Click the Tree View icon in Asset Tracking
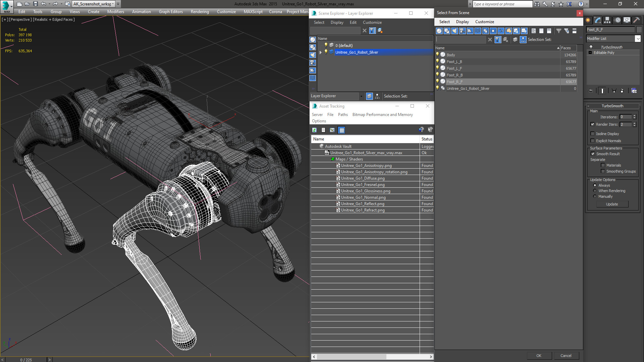This screenshot has width=644, height=362. (332, 130)
